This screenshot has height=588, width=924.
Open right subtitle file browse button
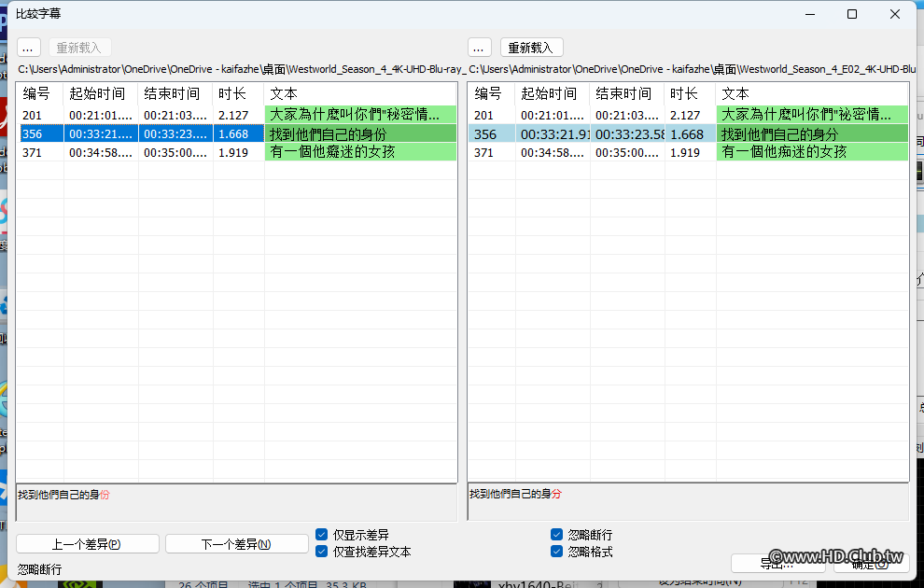coord(479,48)
